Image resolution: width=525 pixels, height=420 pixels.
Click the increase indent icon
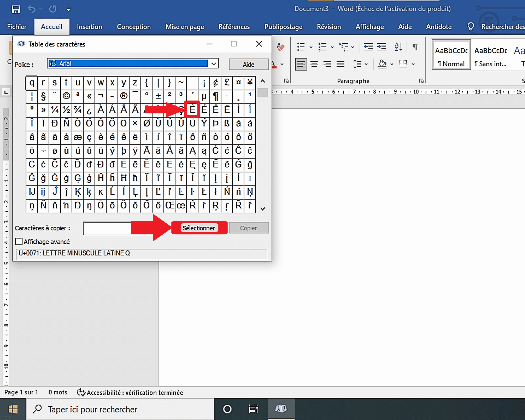pos(381,47)
